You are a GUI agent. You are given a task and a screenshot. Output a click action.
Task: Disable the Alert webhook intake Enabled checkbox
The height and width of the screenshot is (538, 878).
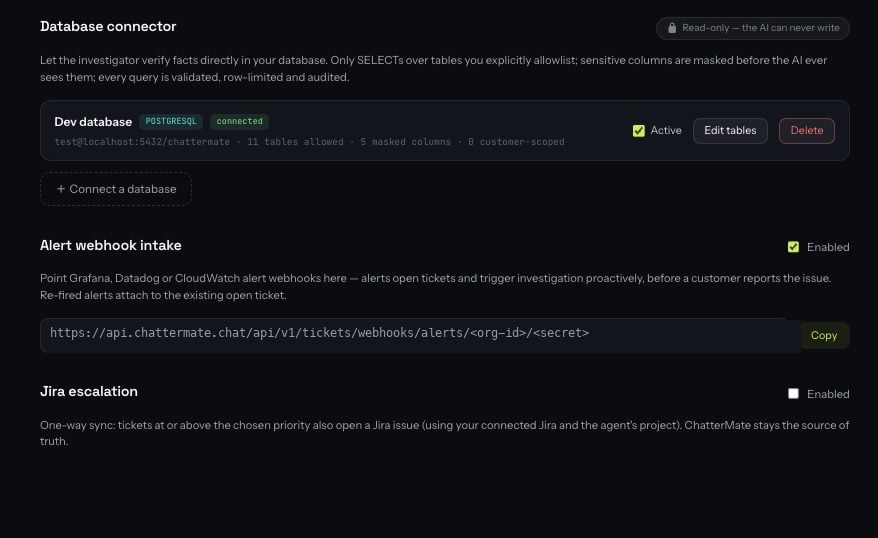(x=793, y=247)
